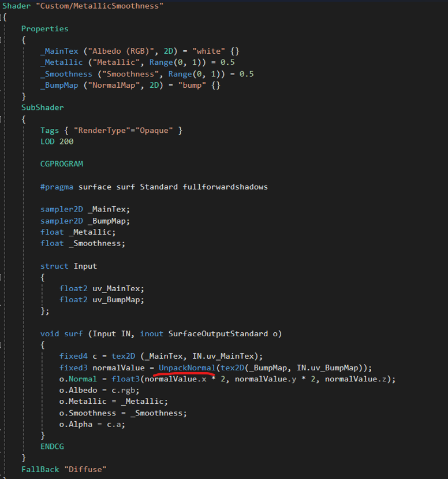Click the inout keyword in the surf signature

(151, 333)
